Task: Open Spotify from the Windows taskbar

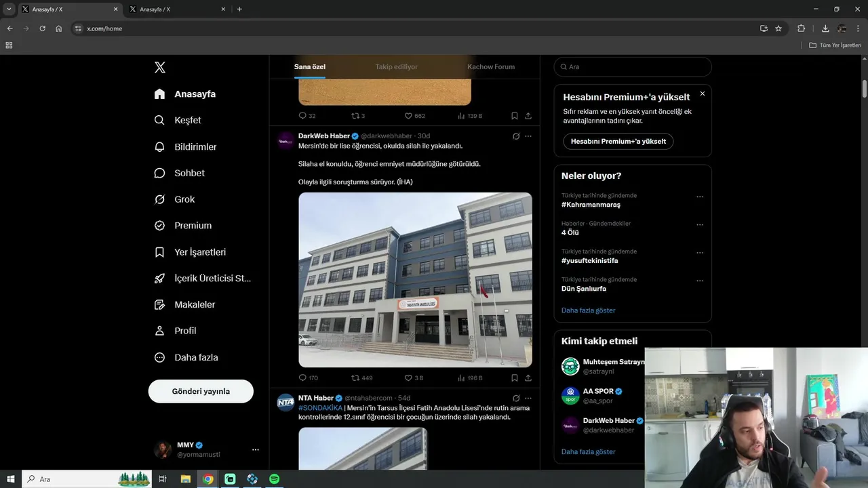Action: pos(274,479)
